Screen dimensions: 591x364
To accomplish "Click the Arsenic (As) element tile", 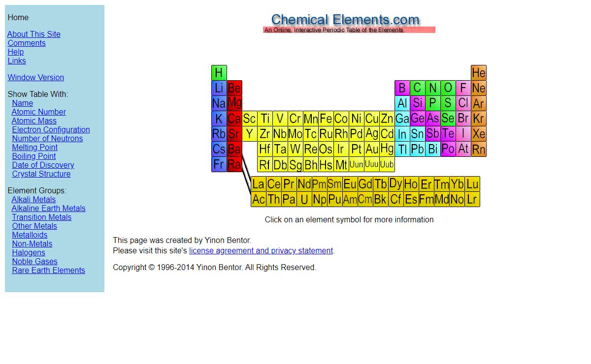I will 433,119.
